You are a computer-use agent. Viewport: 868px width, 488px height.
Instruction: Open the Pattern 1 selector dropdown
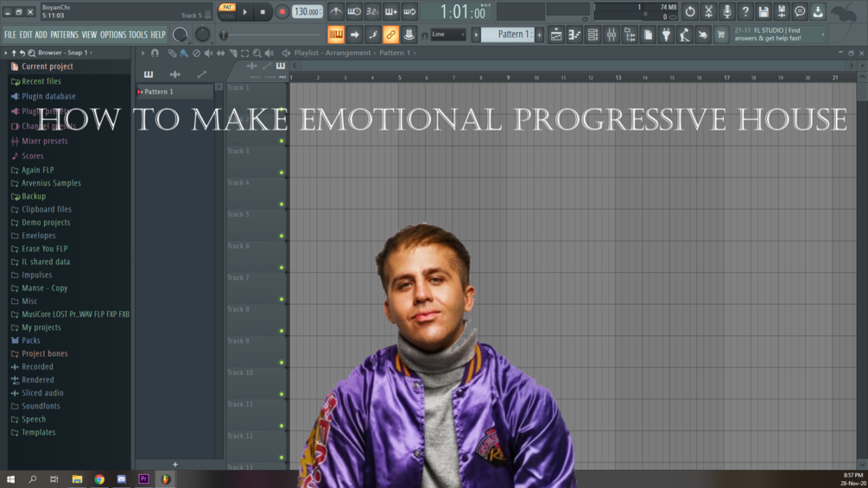point(507,35)
